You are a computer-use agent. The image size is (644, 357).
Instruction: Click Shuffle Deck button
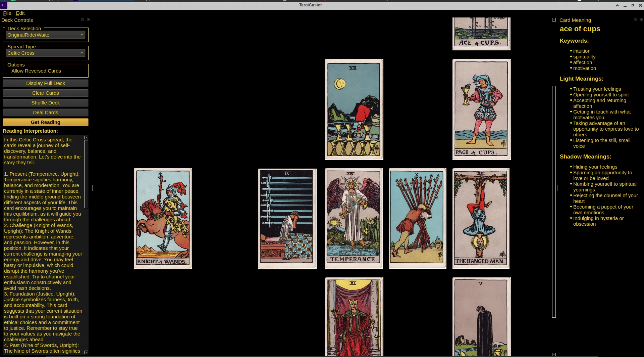point(46,103)
